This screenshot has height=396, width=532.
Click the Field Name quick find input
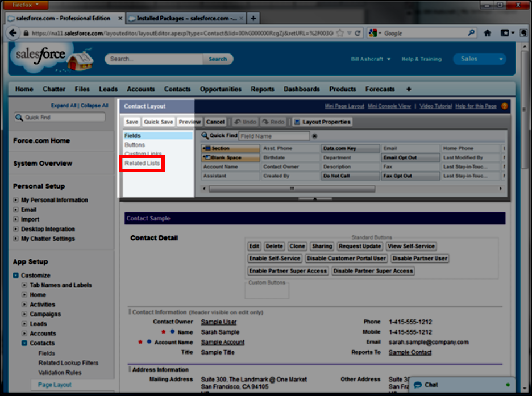(x=274, y=136)
